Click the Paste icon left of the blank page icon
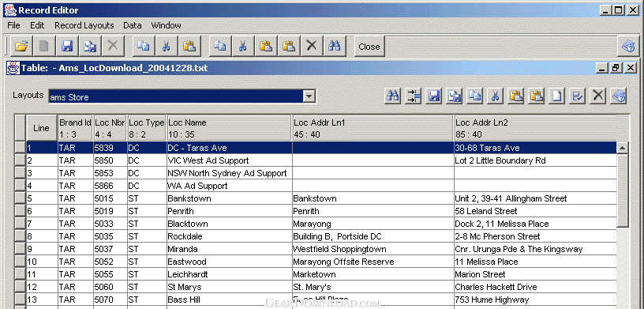Viewport: 644px width, 309px height. [537, 96]
